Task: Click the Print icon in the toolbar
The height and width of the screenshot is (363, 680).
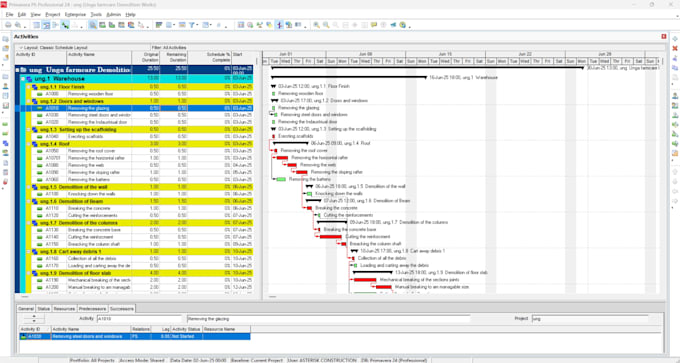Action: pos(8,25)
